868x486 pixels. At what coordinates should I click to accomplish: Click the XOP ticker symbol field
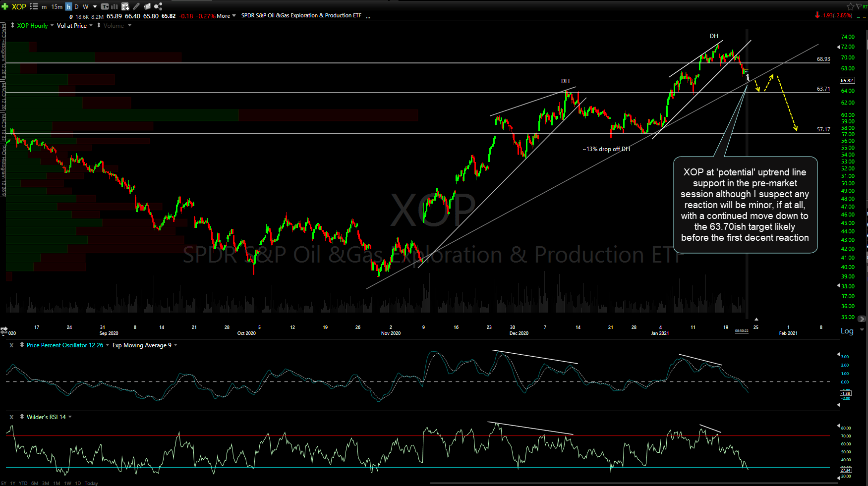click(19, 6)
